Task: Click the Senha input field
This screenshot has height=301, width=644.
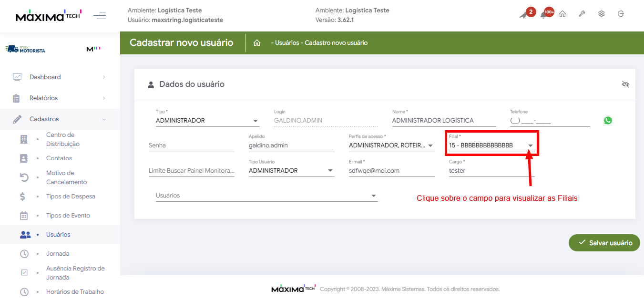Action: point(192,145)
